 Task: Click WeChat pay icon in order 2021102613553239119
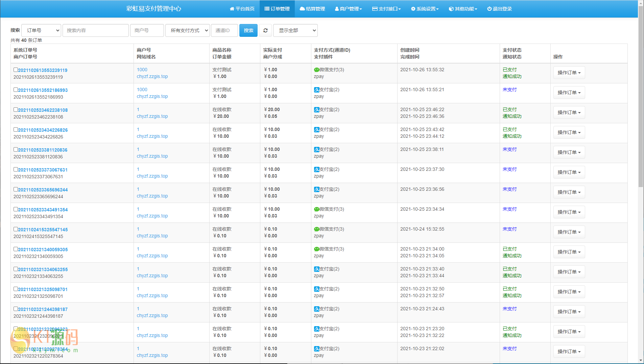point(316,70)
